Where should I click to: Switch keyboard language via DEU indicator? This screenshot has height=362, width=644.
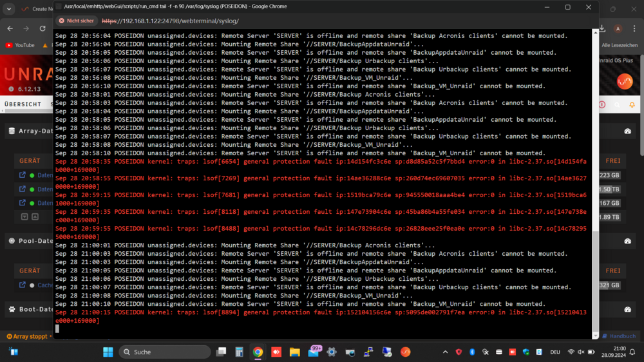[555, 352]
